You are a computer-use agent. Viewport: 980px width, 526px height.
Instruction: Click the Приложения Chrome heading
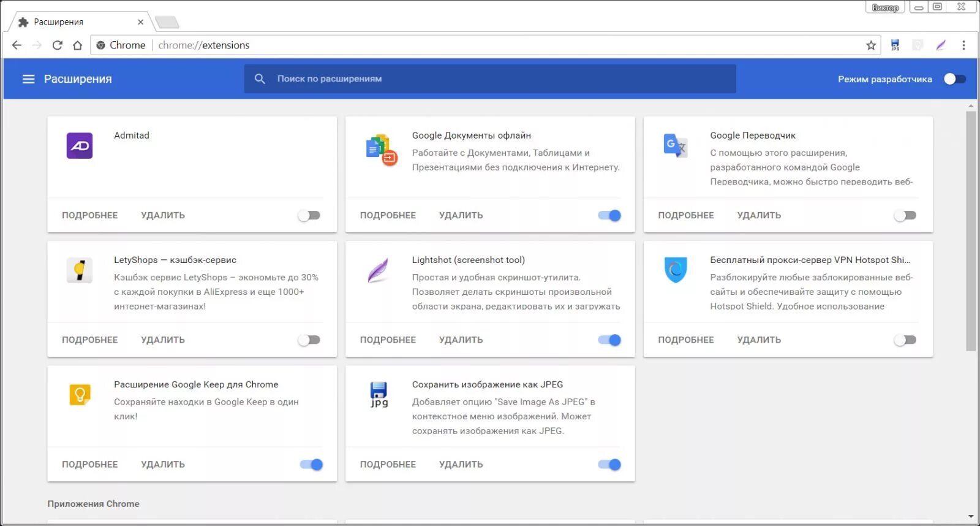coord(94,504)
